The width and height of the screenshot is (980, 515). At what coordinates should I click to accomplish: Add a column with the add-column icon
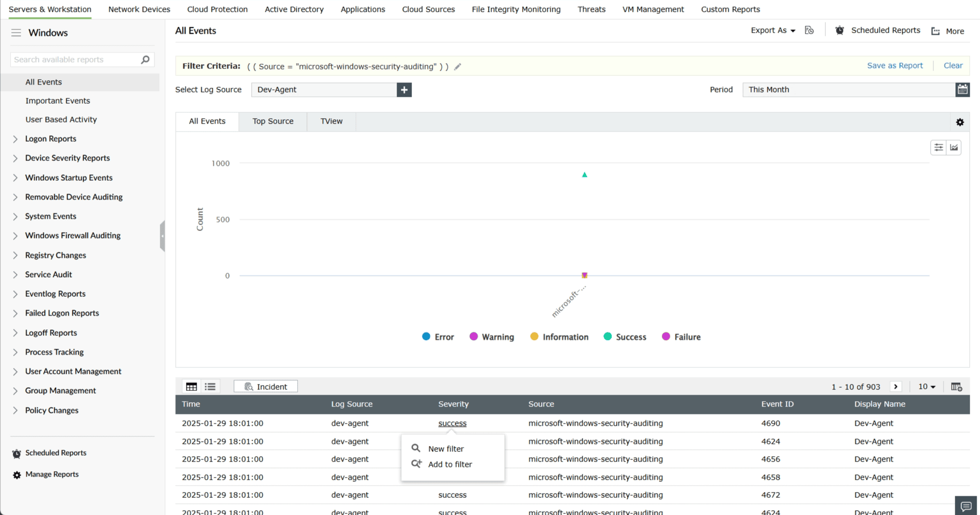click(x=956, y=386)
